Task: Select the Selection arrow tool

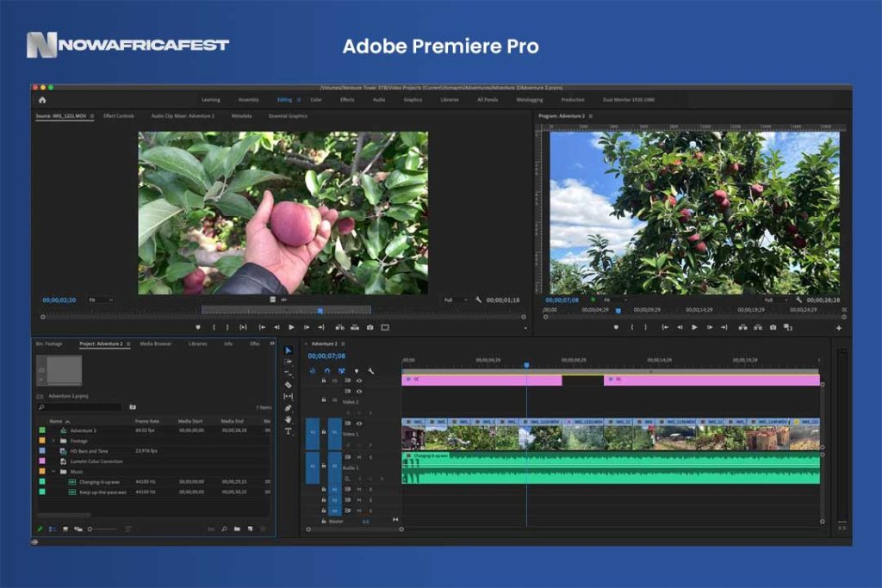Action: (x=288, y=350)
